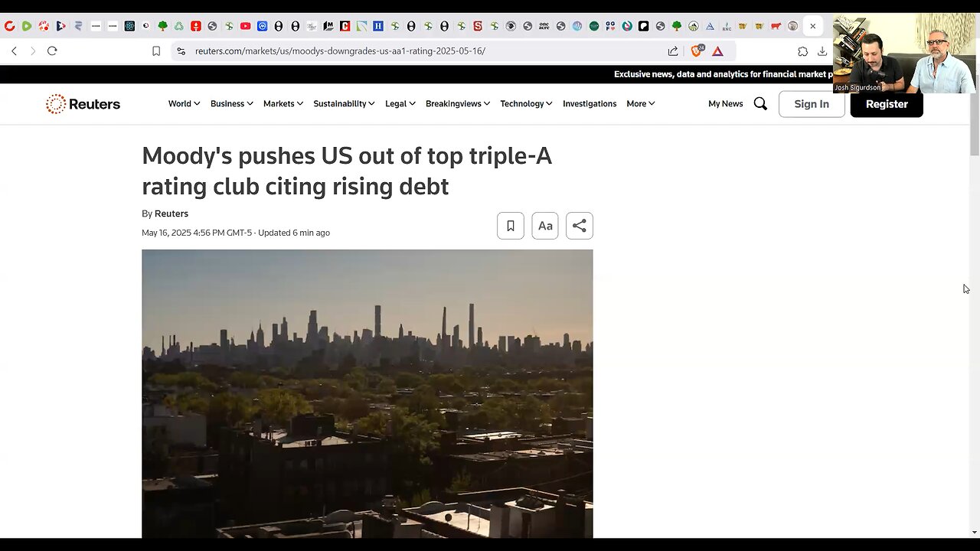The width and height of the screenshot is (980, 551).
Task: Select the red cow icon tab
Action: click(776, 26)
